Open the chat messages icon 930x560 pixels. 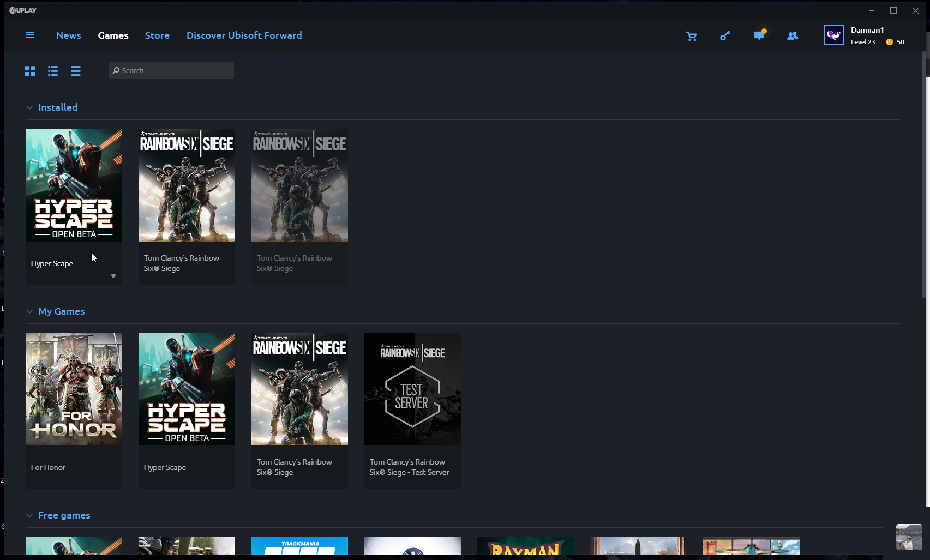[x=759, y=36]
